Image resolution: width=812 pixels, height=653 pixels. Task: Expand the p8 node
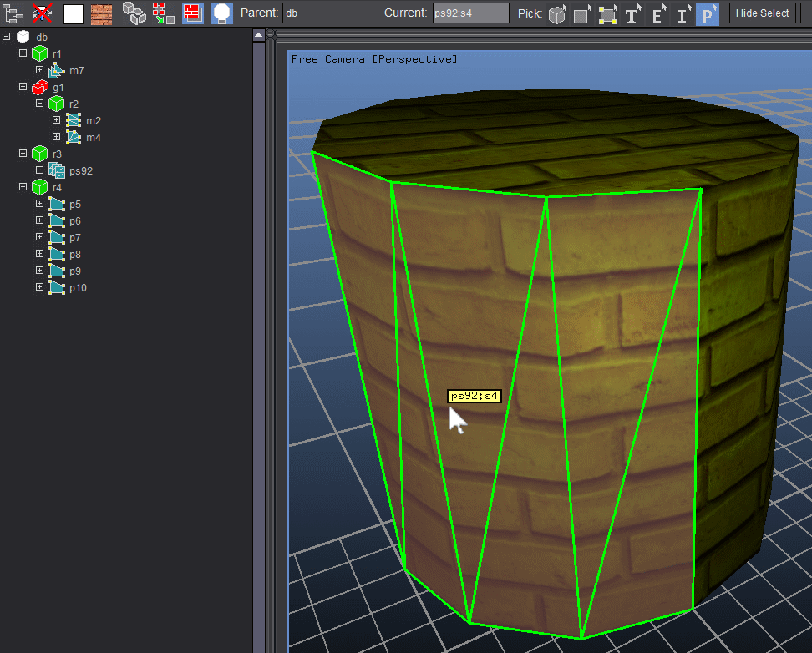[39, 253]
